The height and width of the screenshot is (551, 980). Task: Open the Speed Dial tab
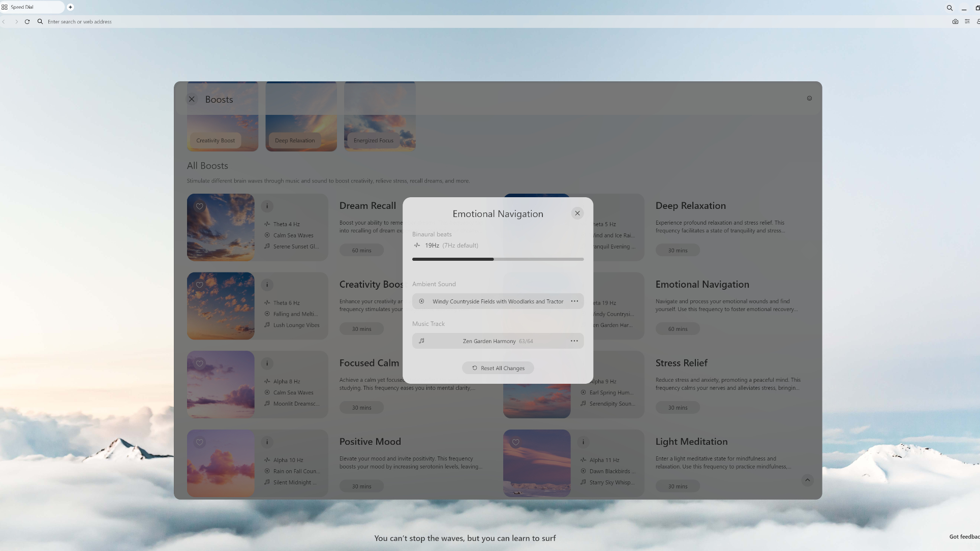tap(32, 7)
